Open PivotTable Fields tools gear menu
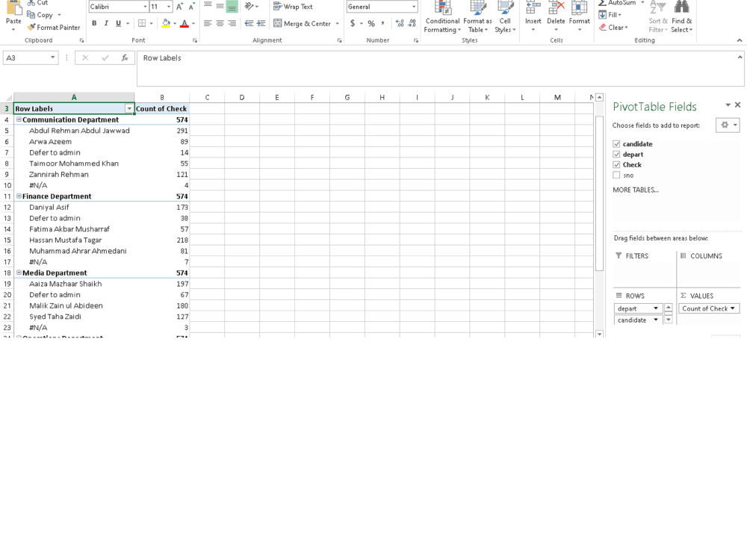The image size is (747, 560). 728,125
